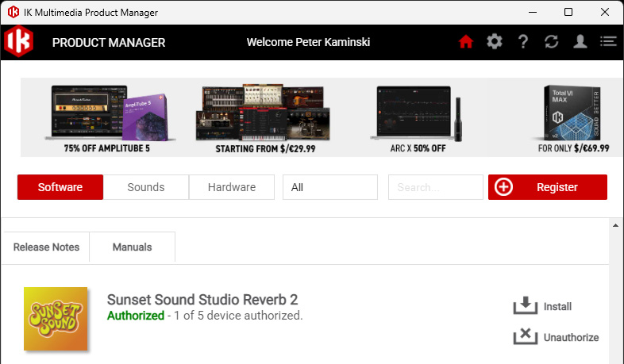Click the green Authorized status text
Image resolution: width=624 pixels, height=364 pixels.
point(136,316)
